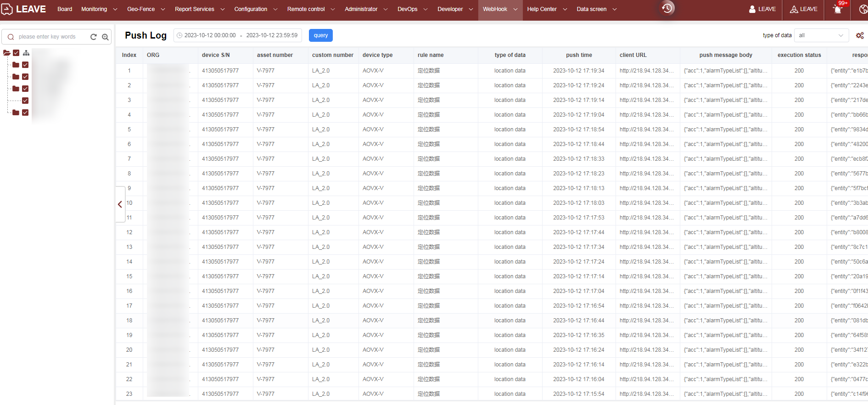The width and height of the screenshot is (868, 405).
Task: Open the Help Center menu
Action: [547, 9]
